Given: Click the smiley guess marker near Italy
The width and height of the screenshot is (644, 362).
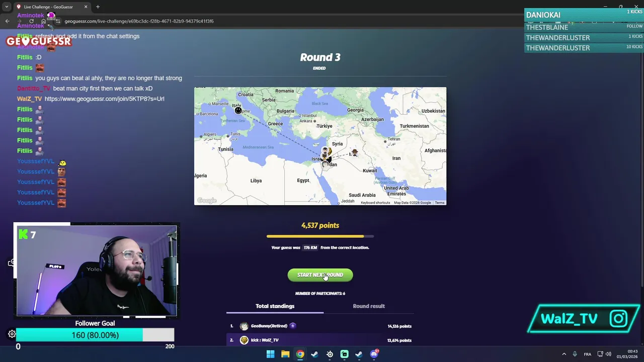Looking at the screenshot, I should tap(238, 111).
